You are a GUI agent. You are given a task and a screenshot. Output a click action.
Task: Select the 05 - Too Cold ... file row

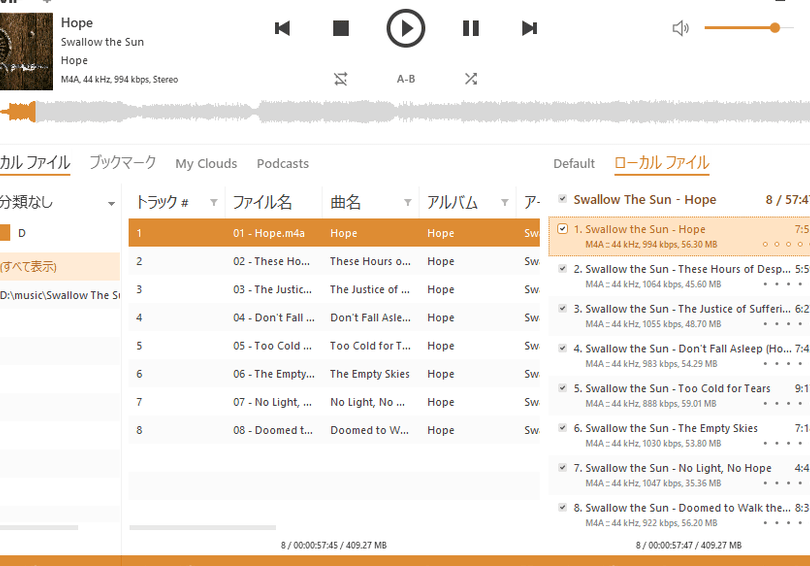point(334,346)
